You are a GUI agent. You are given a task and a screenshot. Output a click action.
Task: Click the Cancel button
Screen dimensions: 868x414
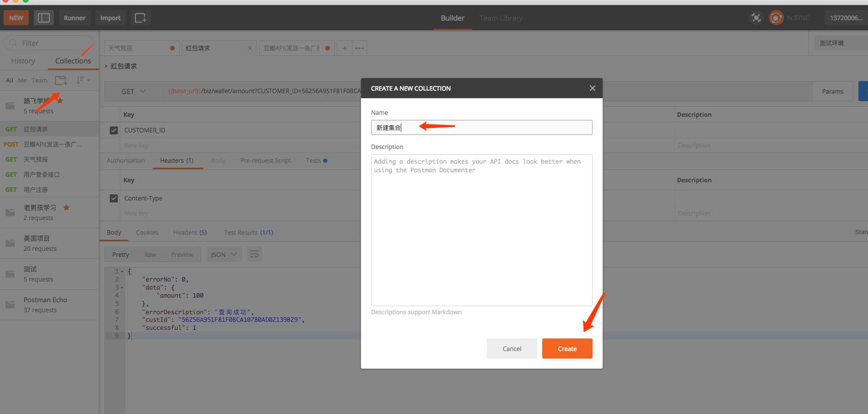[x=512, y=349]
